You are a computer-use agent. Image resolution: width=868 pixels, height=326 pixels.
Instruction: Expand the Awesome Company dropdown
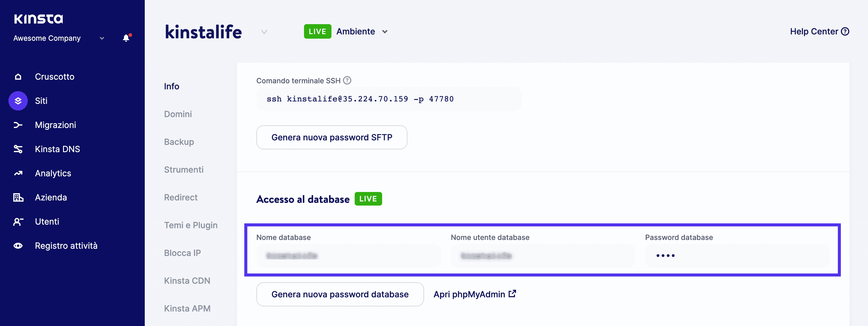click(x=102, y=38)
